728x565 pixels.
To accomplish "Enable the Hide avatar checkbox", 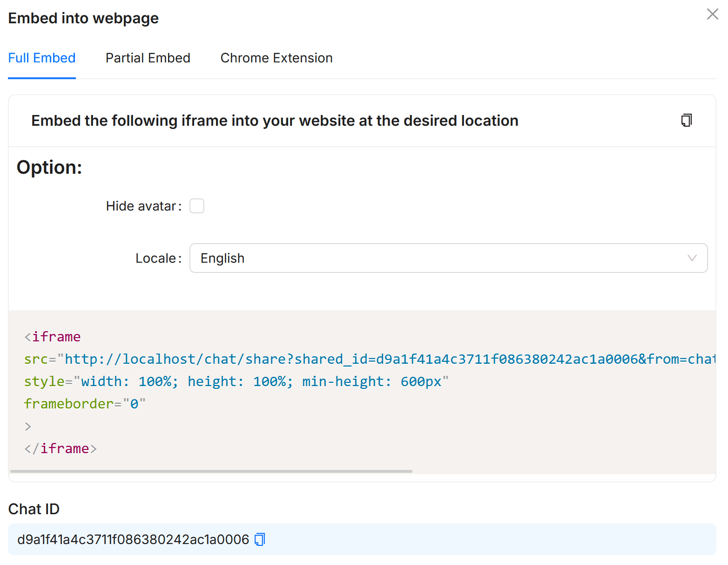I will [x=197, y=205].
